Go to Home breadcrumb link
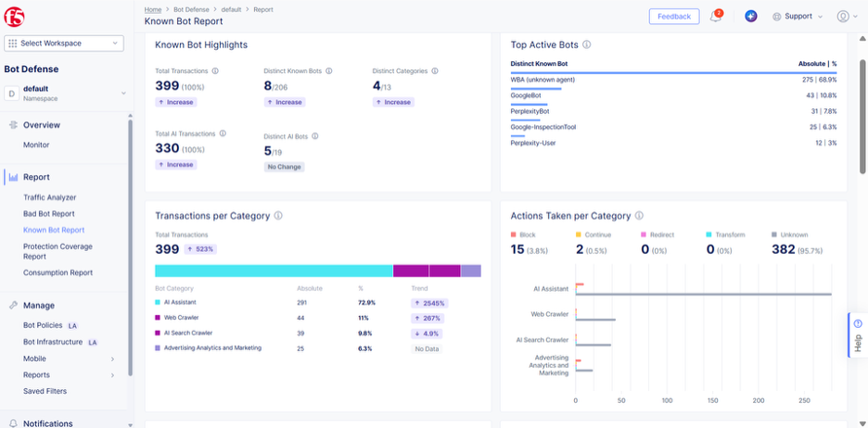This screenshot has height=428, width=868. coord(153,9)
